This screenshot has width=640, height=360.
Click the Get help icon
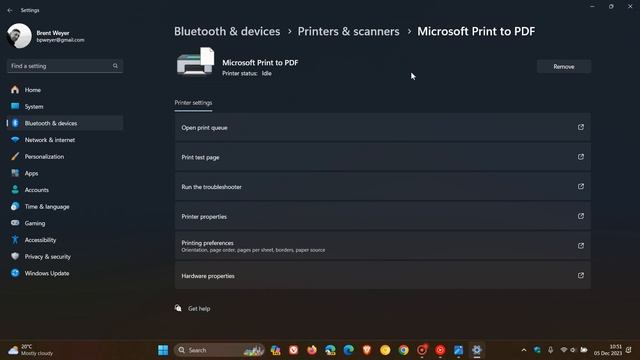click(178, 308)
